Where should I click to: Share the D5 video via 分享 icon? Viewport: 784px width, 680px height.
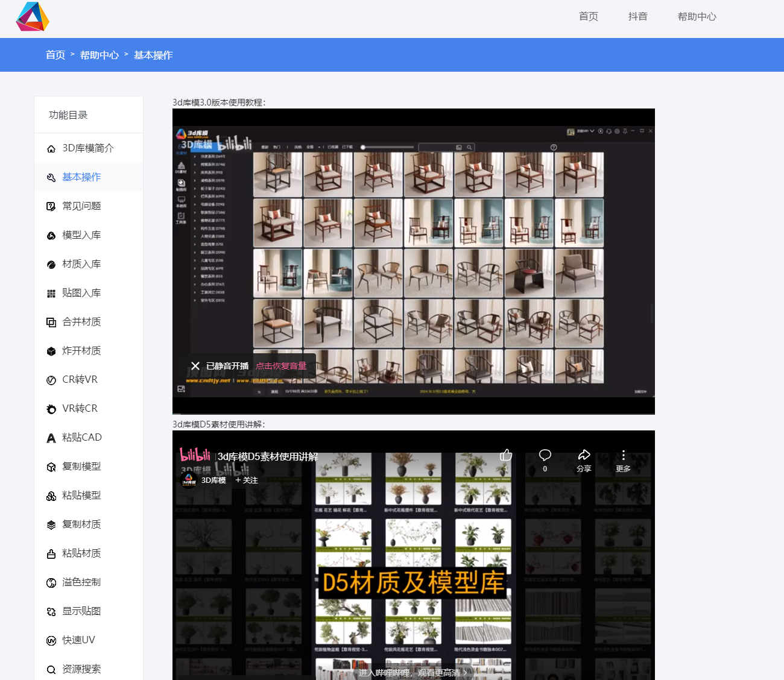coord(584,455)
